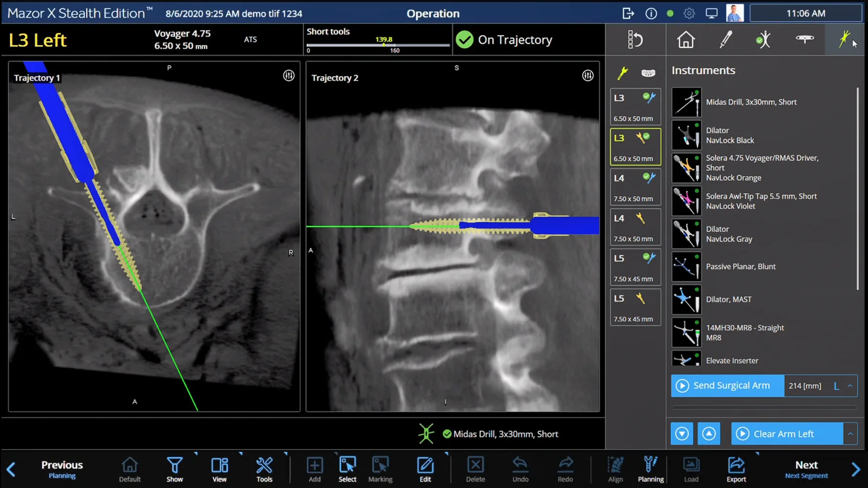868x488 pixels.
Task: Select first L3 6.50 x 50 mm screw
Action: (635, 106)
